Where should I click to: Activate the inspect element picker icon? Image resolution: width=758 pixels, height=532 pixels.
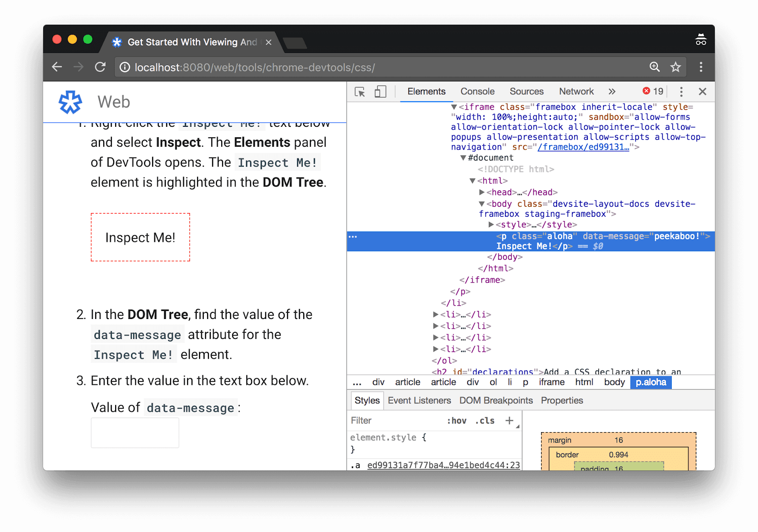click(x=360, y=92)
